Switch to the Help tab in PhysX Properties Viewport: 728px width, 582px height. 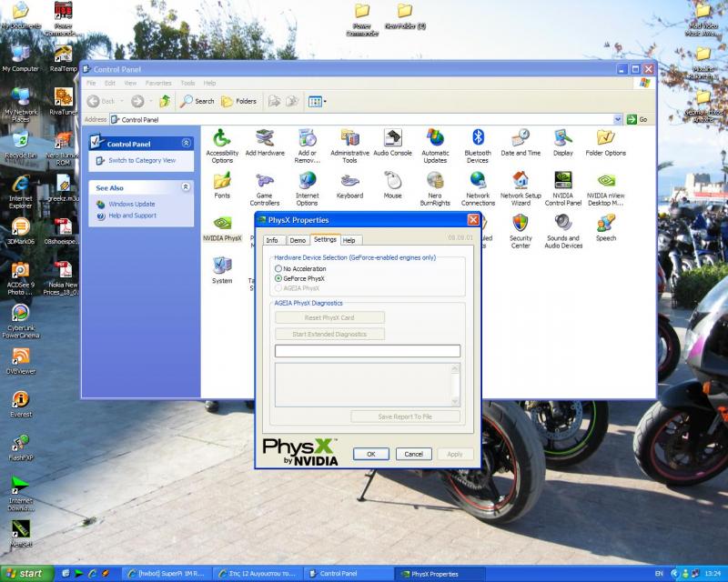pyautogui.click(x=349, y=240)
